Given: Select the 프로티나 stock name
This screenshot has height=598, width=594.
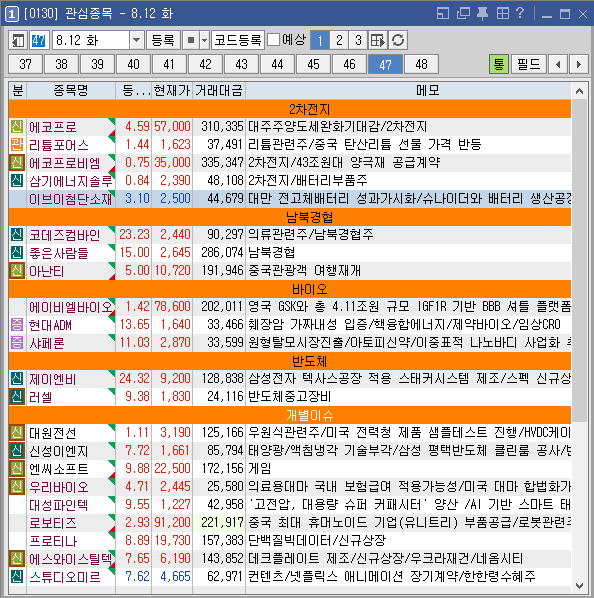Looking at the screenshot, I should tap(53, 541).
